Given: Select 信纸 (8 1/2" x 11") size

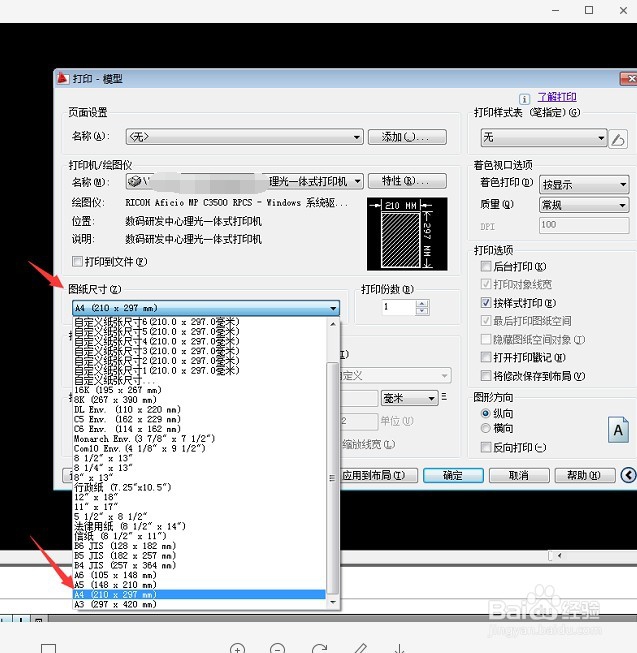Looking at the screenshot, I should pyautogui.click(x=199, y=536).
